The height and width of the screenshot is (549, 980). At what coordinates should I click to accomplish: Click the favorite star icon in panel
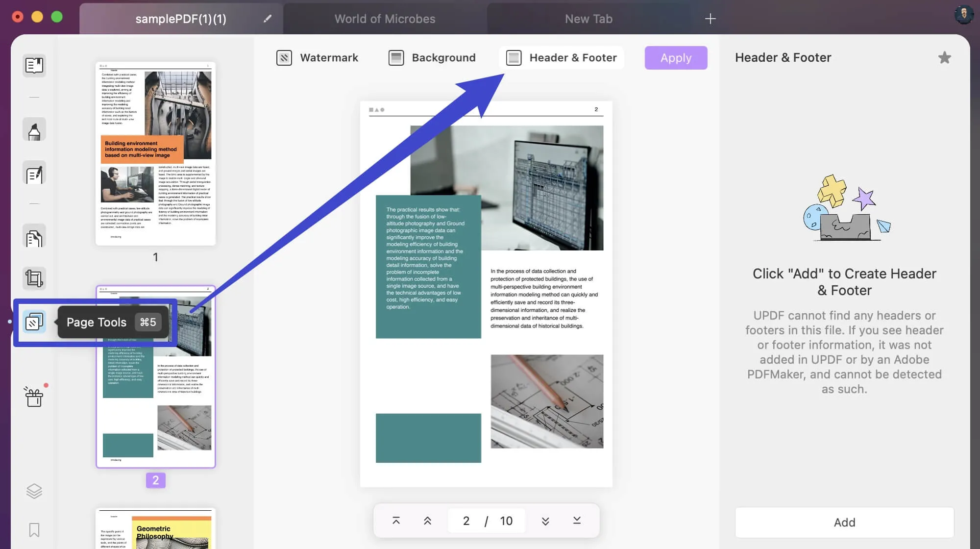945,57
